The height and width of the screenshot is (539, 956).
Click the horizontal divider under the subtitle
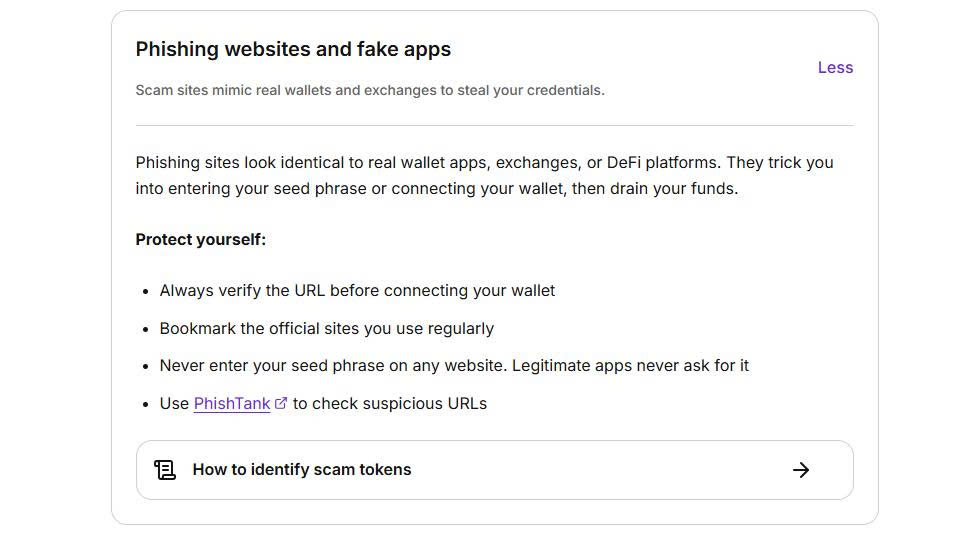pyautogui.click(x=494, y=126)
